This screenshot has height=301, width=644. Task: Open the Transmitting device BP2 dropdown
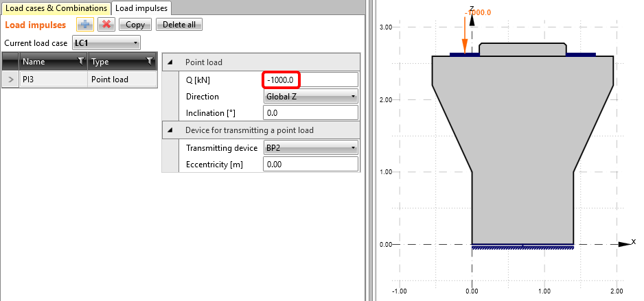pos(310,148)
